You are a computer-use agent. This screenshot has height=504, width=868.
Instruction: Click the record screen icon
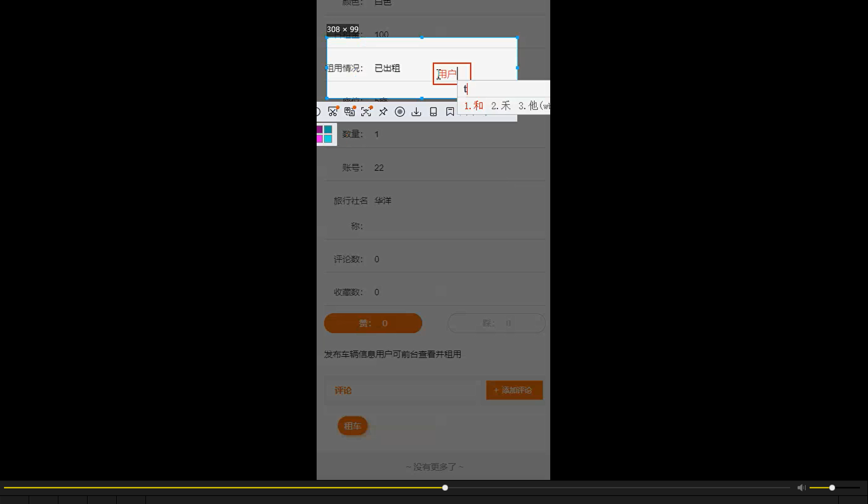pyautogui.click(x=400, y=112)
